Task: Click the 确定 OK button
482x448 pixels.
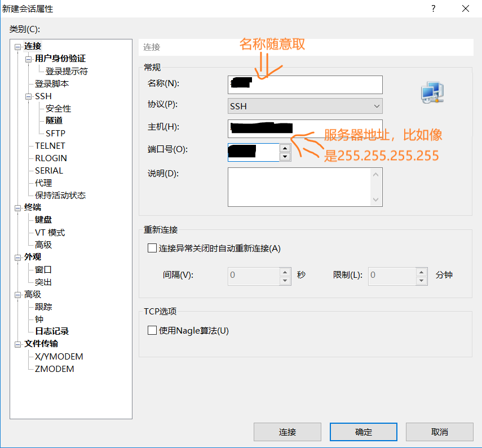Action: click(364, 432)
